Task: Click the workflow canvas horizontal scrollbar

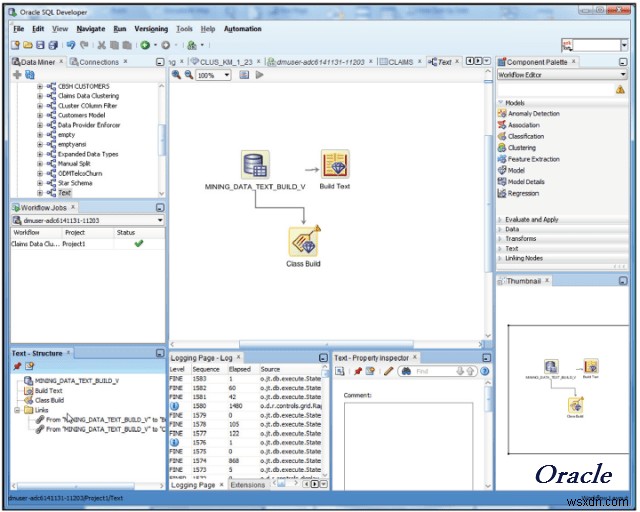Action: click(x=327, y=344)
